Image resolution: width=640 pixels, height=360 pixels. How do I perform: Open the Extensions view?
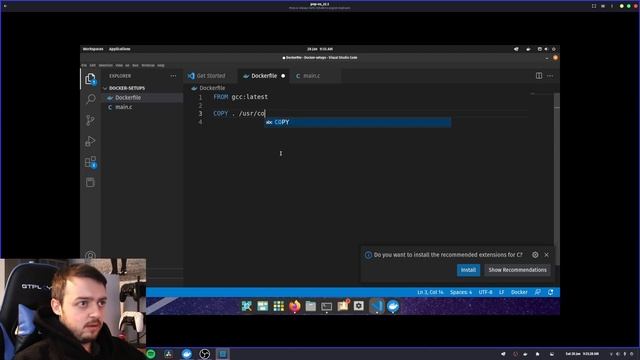(90, 162)
